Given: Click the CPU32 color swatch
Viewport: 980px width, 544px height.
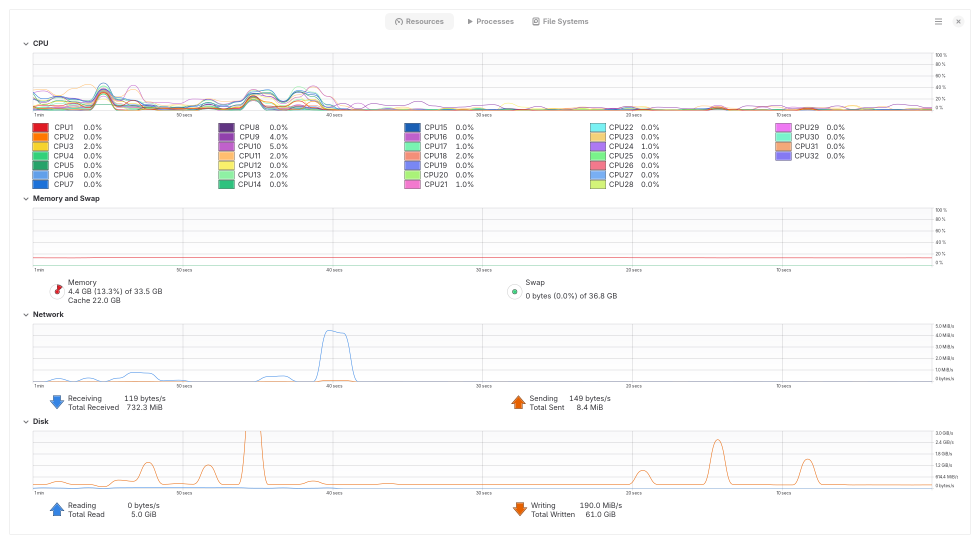Looking at the screenshot, I should (783, 156).
